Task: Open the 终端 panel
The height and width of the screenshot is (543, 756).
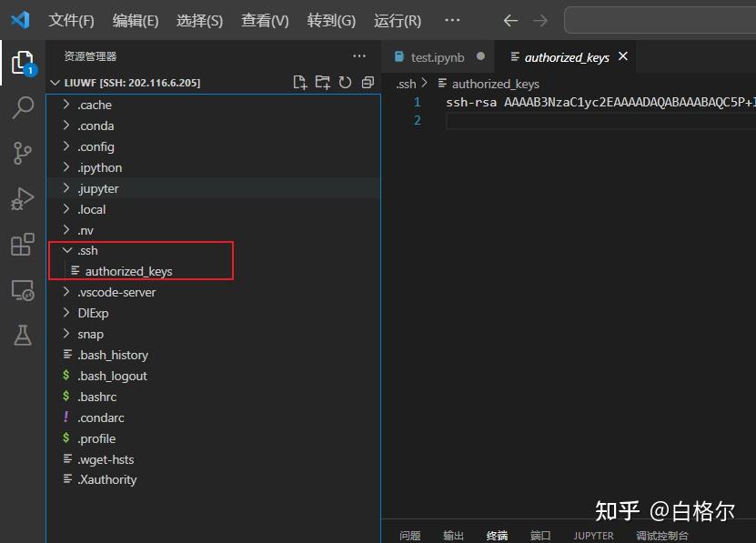Action: (x=496, y=535)
